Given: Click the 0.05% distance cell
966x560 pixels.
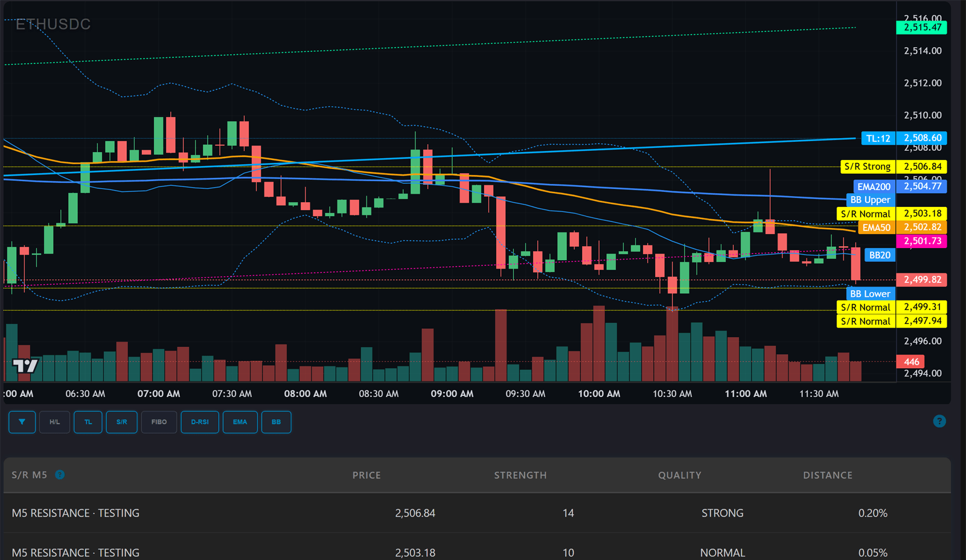Looking at the screenshot, I should click(x=873, y=552).
